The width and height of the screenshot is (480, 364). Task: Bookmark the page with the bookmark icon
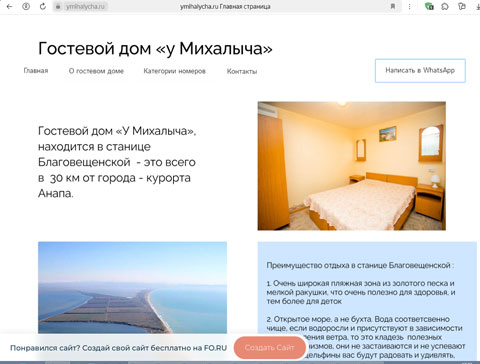pyautogui.click(x=393, y=6)
